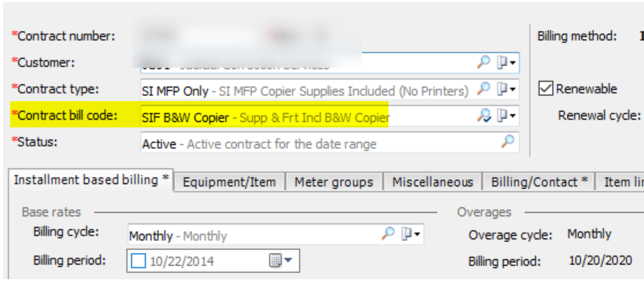The height and width of the screenshot is (281, 644).
Task: Expand the Contract type flag dropdown
Action: (x=505, y=89)
